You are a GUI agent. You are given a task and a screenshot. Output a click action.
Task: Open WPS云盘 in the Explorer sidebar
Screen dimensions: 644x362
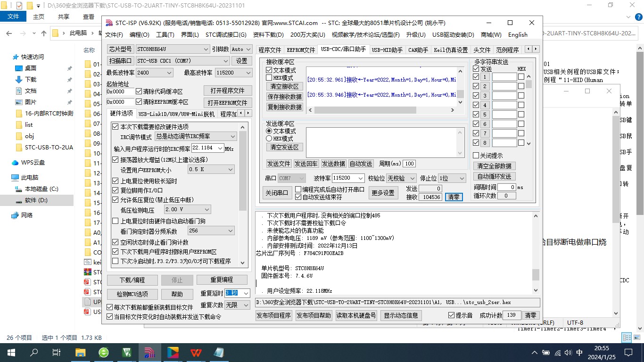pyautogui.click(x=33, y=163)
